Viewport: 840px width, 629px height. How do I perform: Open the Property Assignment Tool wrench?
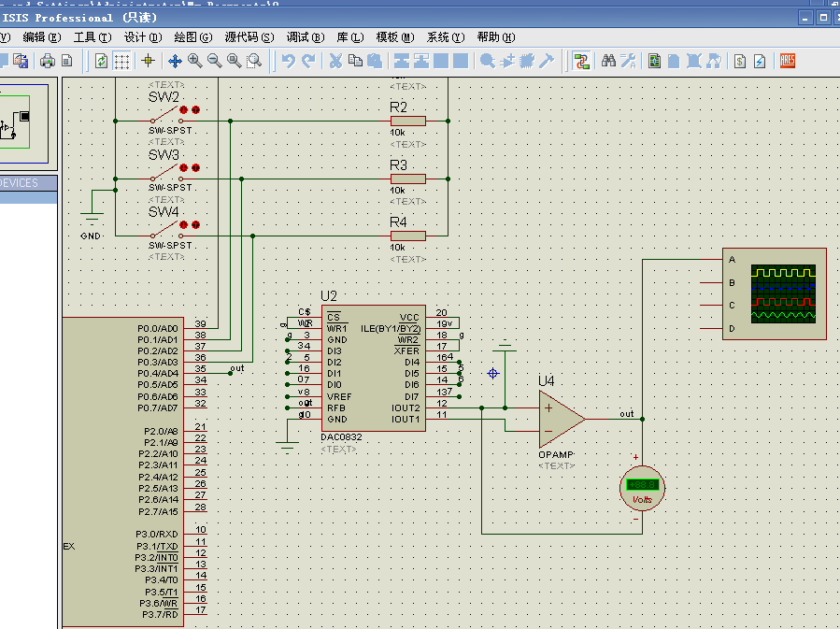coord(629,61)
